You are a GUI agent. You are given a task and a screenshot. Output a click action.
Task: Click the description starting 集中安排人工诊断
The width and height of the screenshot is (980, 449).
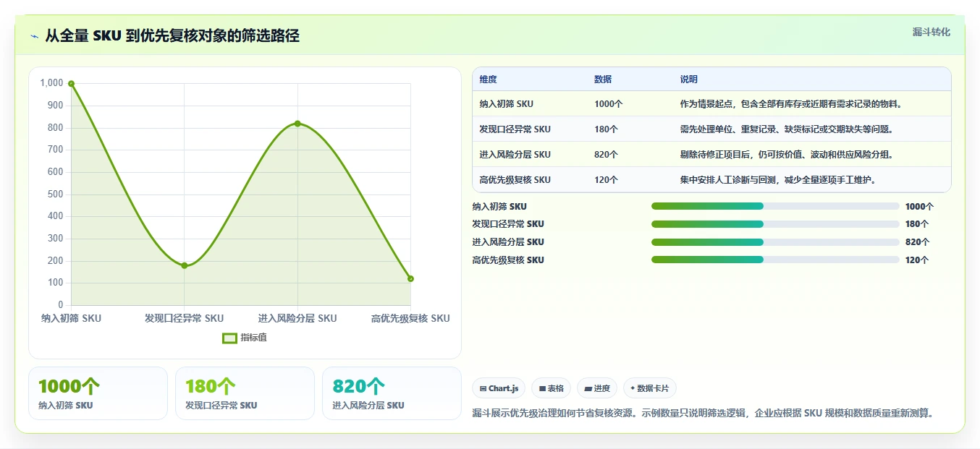tap(780, 180)
